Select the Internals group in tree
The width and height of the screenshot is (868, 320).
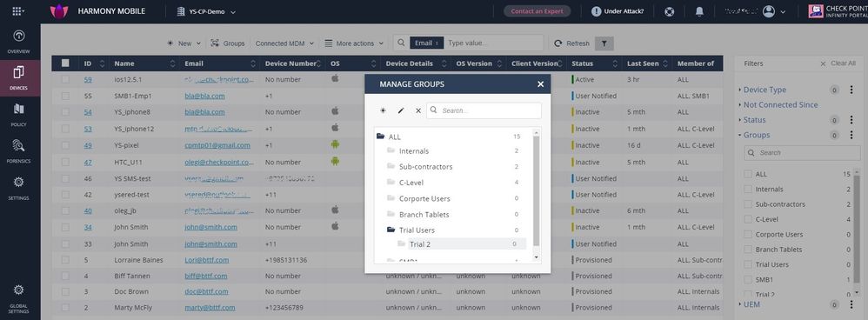click(413, 151)
